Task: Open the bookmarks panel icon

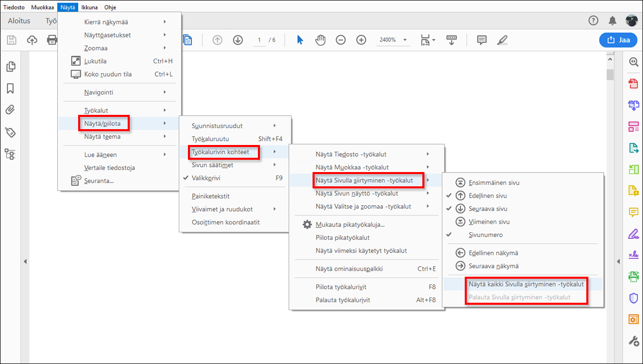Action: 10,88
